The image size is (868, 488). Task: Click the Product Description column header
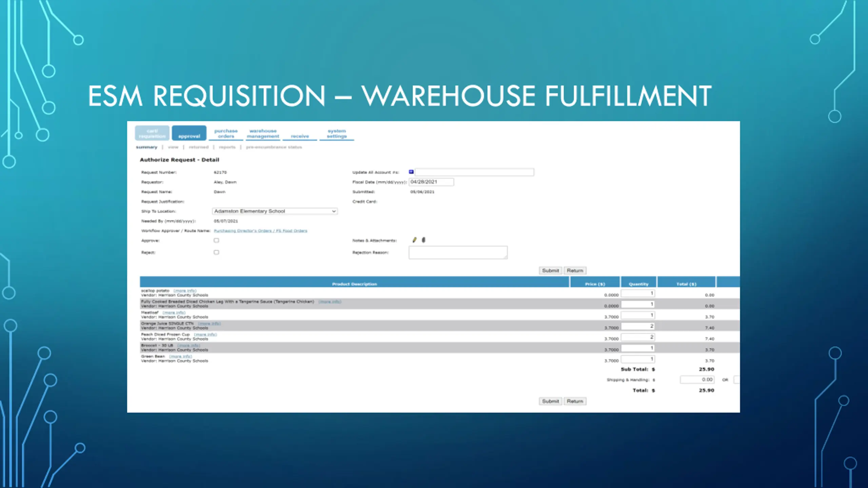pyautogui.click(x=354, y=282)
